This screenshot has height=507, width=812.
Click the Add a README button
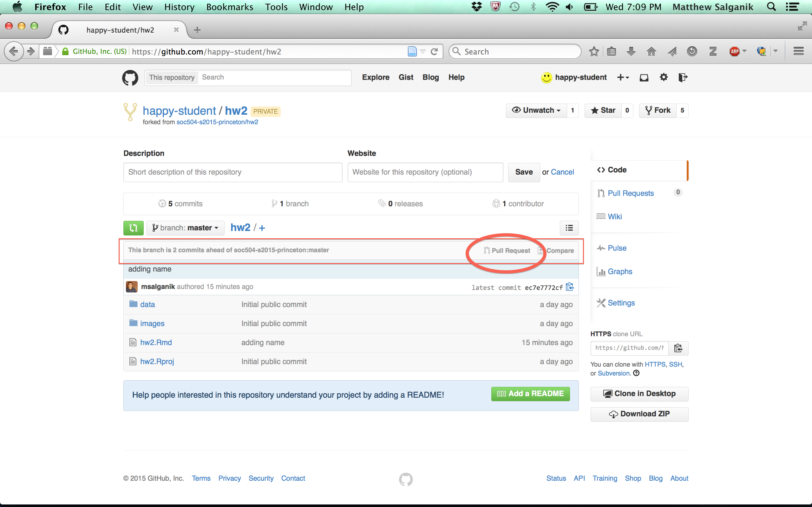click(530, 394)
